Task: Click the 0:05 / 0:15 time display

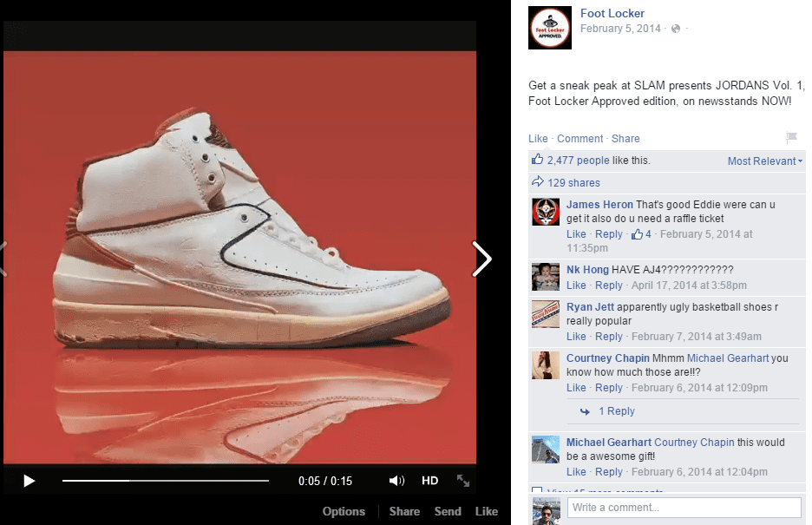Action: [325, 481]
